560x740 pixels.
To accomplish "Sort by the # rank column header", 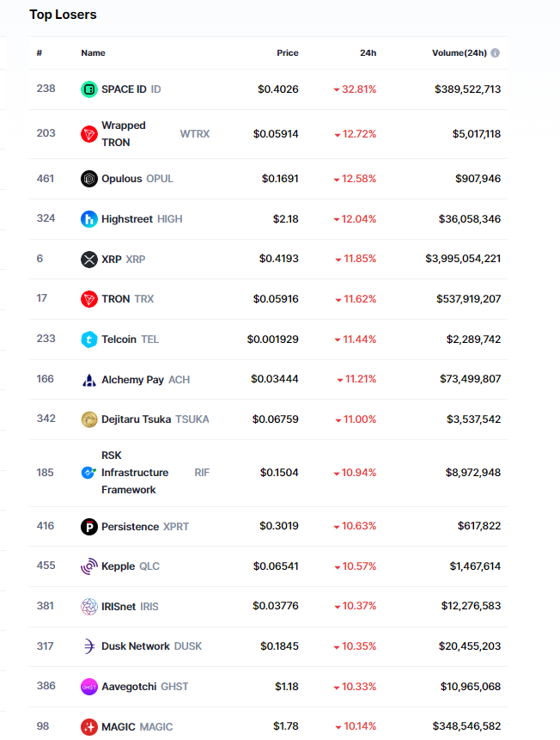I will pos(40,53).
